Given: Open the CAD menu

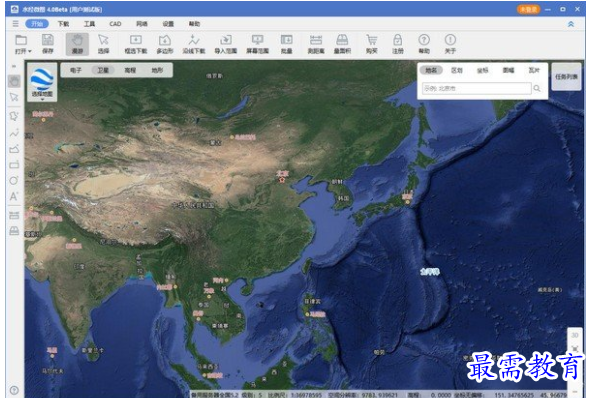Looking at the screenshot, I should click(115, 24).
